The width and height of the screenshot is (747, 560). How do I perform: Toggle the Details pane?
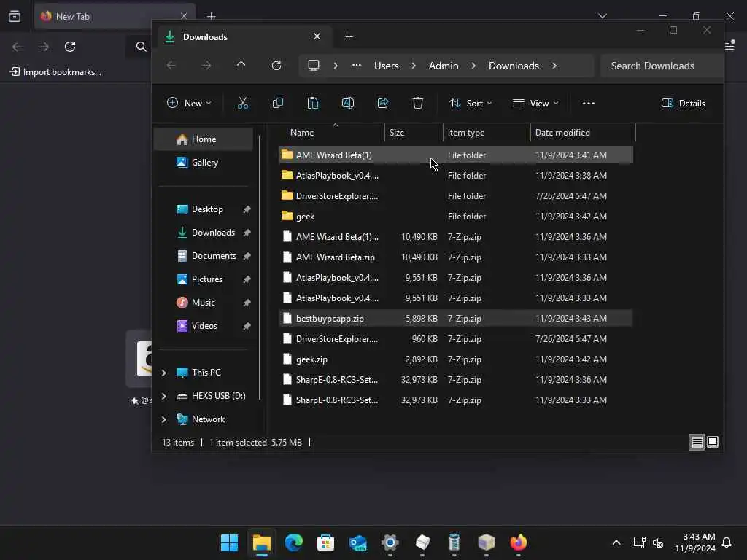[x=683, y=103]
